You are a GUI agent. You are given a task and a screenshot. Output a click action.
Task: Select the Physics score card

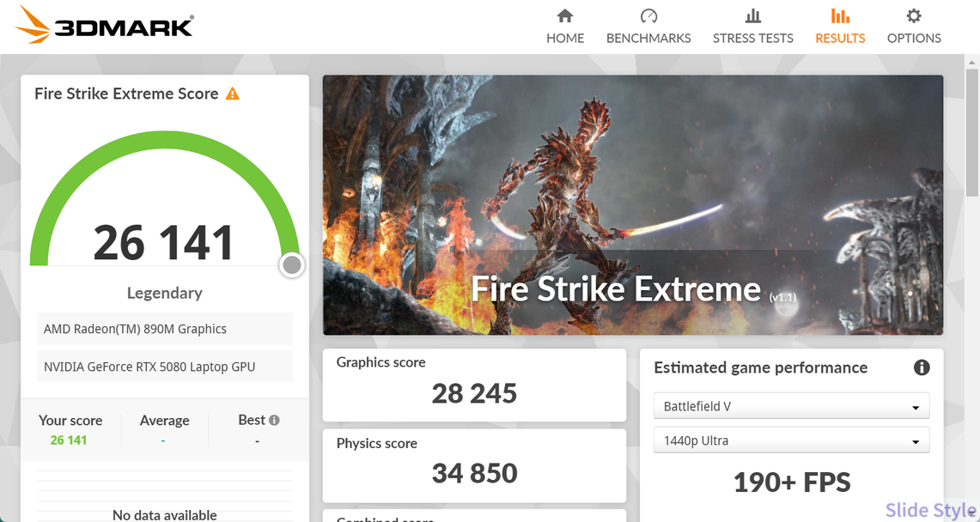coord(474,465)
